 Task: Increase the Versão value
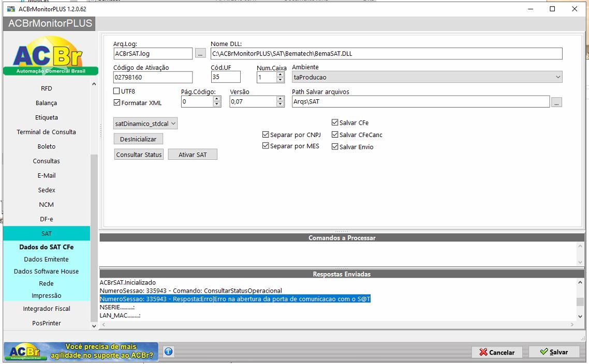(280, 99)
